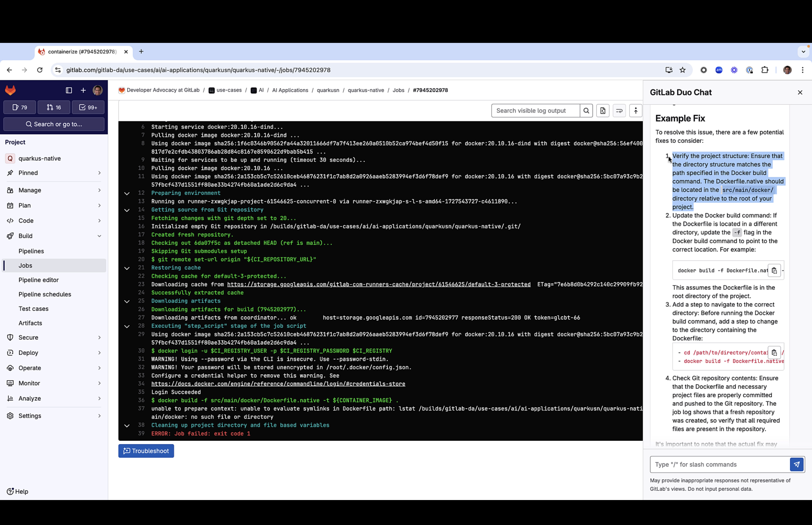Screen dimensions: 812x525
Task: Open to-do list counter showing 99+
Action: tap(88, 107)
